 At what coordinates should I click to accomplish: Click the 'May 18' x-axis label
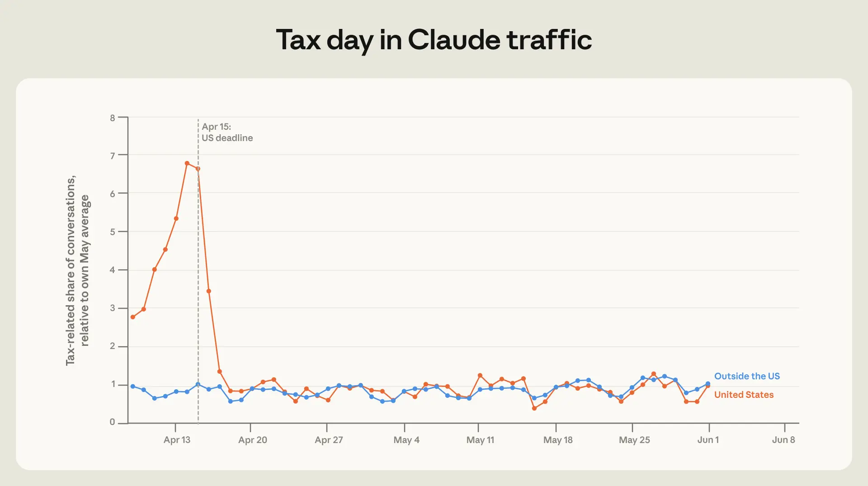coord(558,440)
